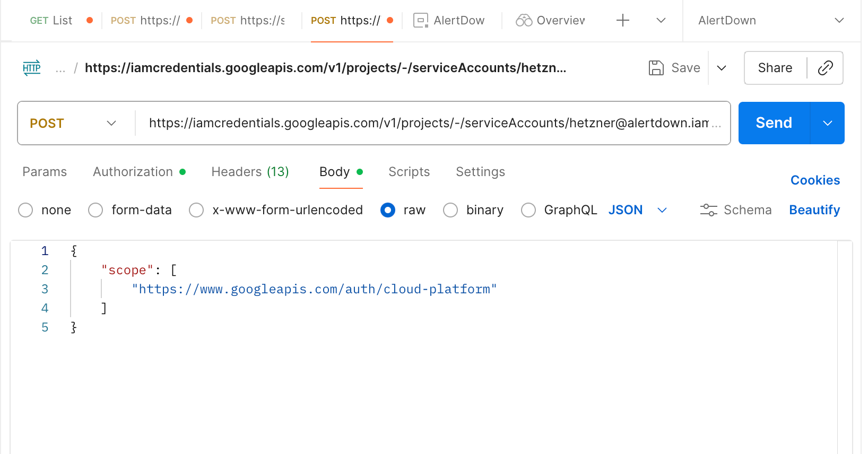Viewport: 868px width, 454px height.
Task: Choose the binary body option
Action: pyautogui.click(x=450, y=210)
